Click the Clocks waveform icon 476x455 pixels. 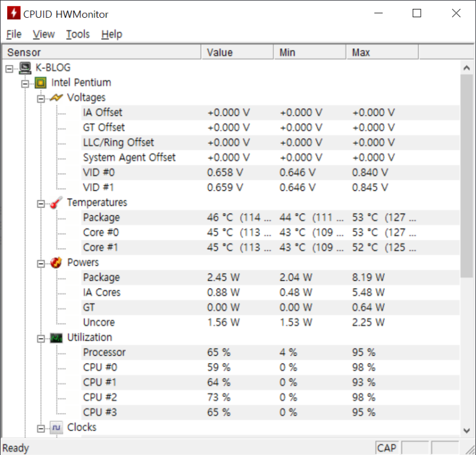point(56,427)
